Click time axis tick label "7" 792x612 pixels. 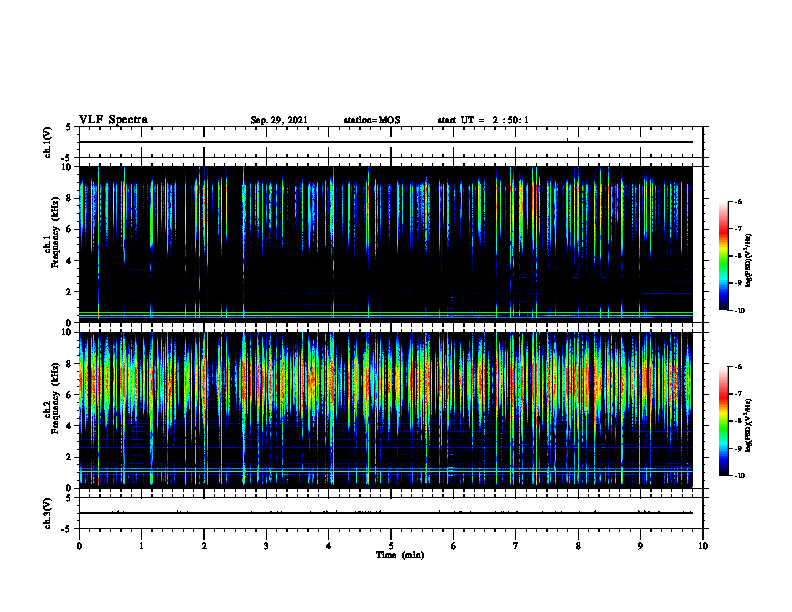[x=516, y=546]
